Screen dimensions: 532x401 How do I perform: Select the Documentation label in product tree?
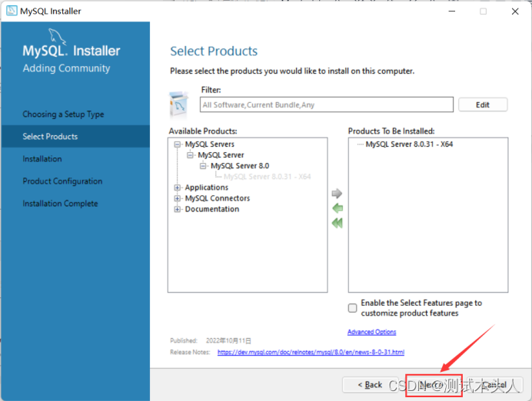212,209
